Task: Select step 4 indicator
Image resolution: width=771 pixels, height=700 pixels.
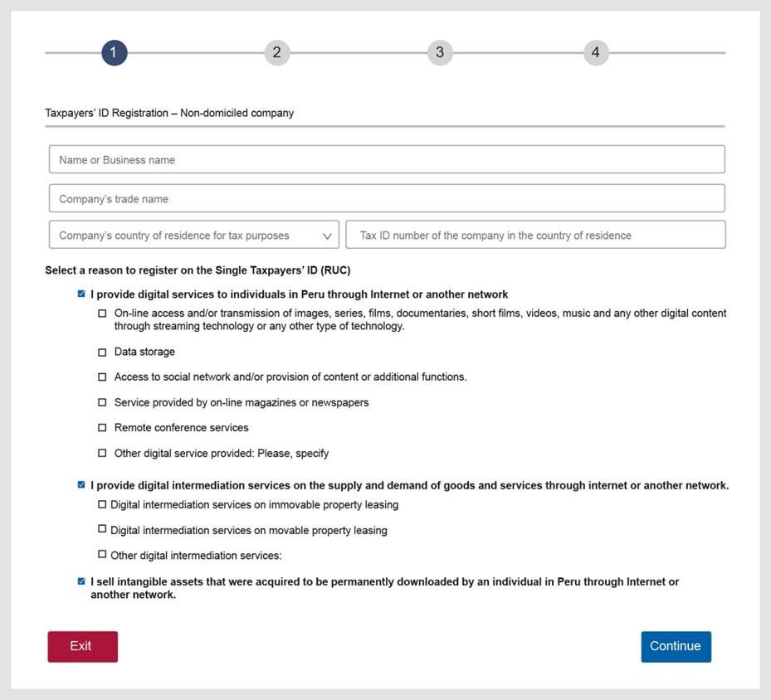Action: [596, 52]
